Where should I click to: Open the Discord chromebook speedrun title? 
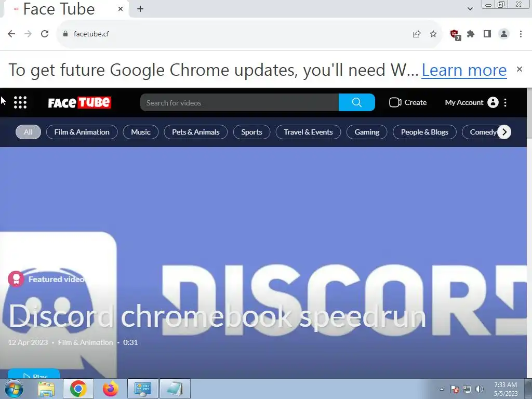click(217, 316)
